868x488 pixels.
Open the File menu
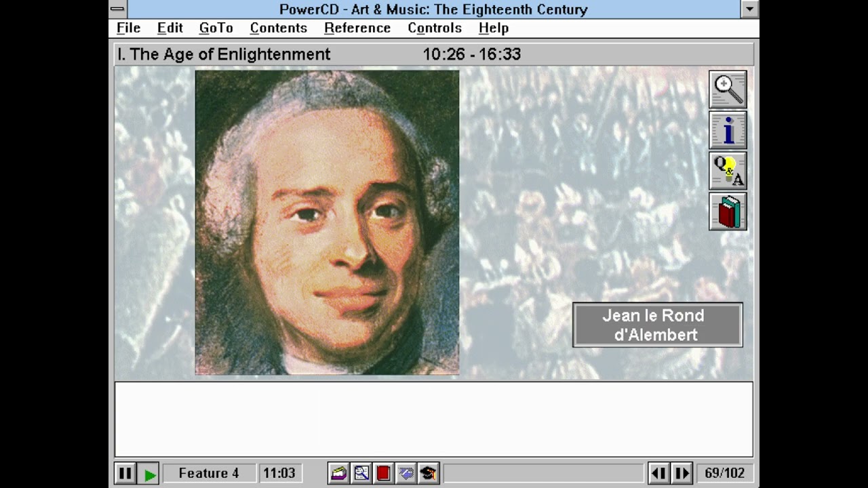pyautogui.click(x=128, y=28)
